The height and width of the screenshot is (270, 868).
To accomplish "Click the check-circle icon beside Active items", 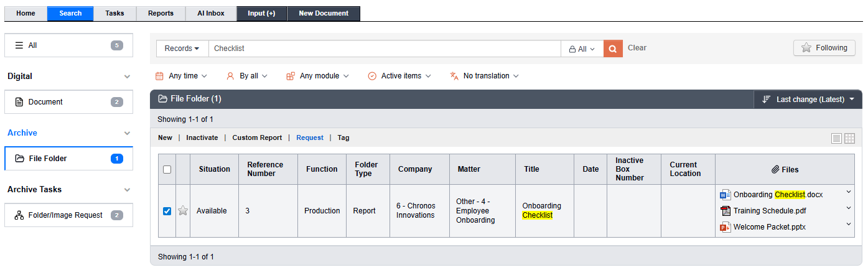I will [372, 76].
